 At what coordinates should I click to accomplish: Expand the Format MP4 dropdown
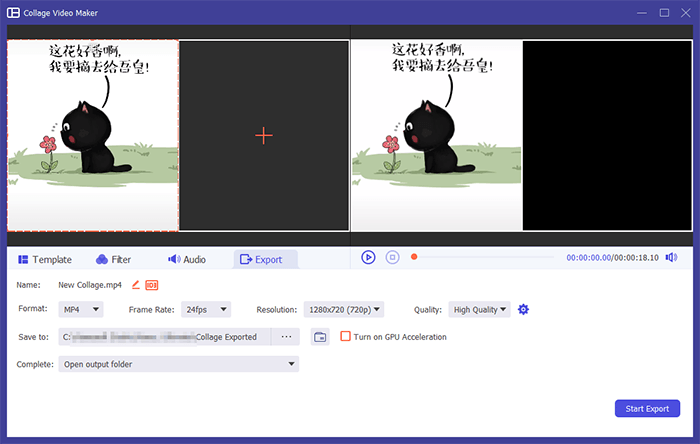81,309
